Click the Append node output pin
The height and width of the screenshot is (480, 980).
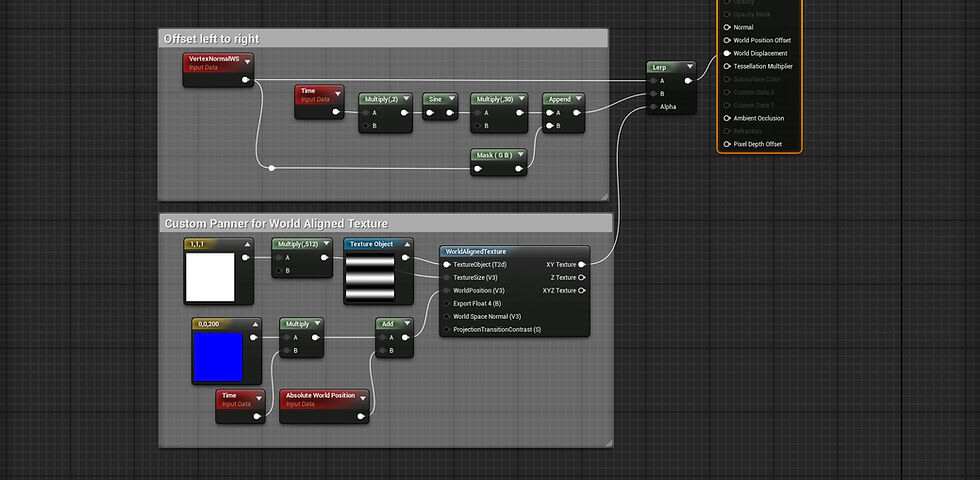pyautogui.click(x=576, y=113)
